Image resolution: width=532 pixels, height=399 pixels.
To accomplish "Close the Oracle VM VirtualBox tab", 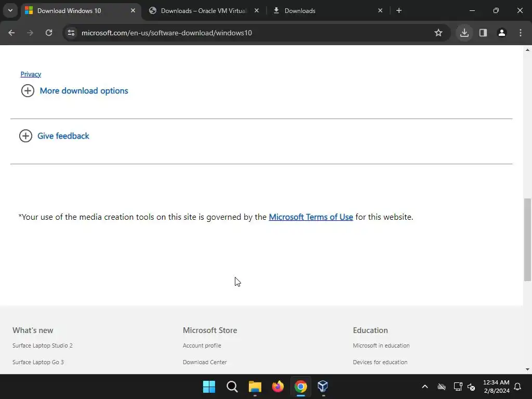I will [x=257, y=10].
